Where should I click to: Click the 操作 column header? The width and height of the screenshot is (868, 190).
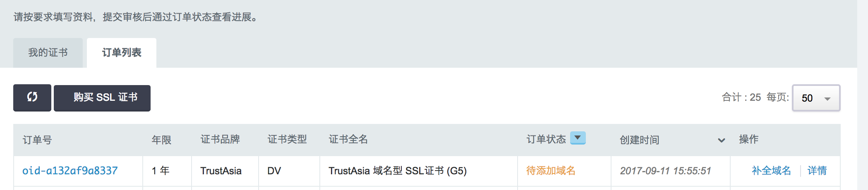click(x=748, y=140)
